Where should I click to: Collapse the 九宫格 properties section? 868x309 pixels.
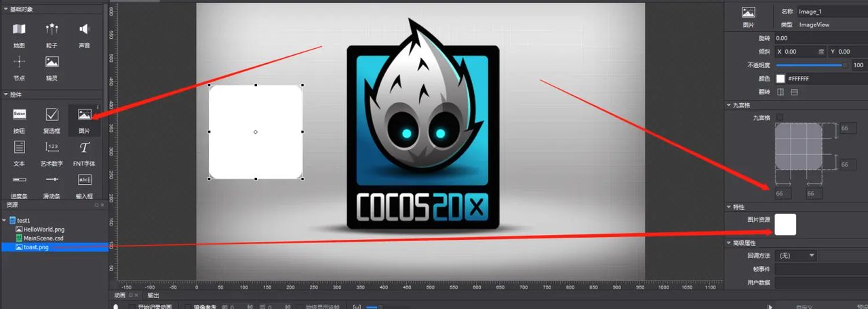[728, 105]
